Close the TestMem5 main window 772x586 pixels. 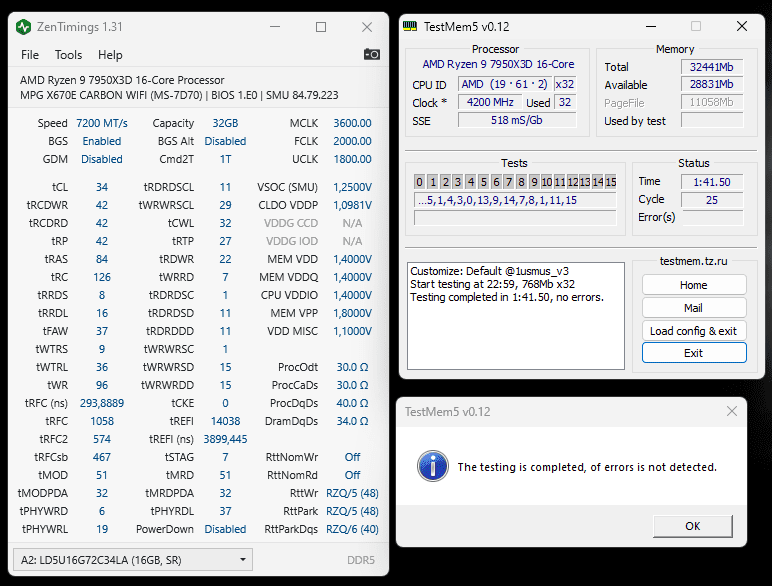coord(741,26)
